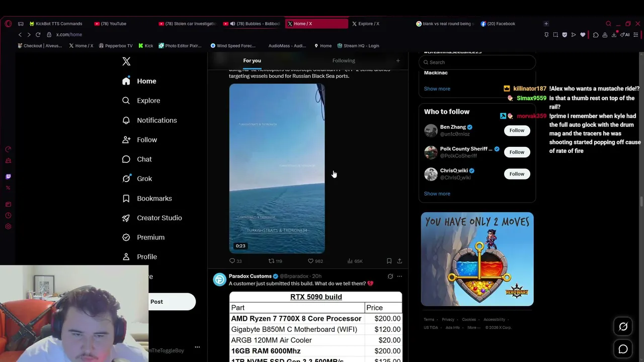
Task: Click Grok icon on Paradox Customs post
Action: 390,276
